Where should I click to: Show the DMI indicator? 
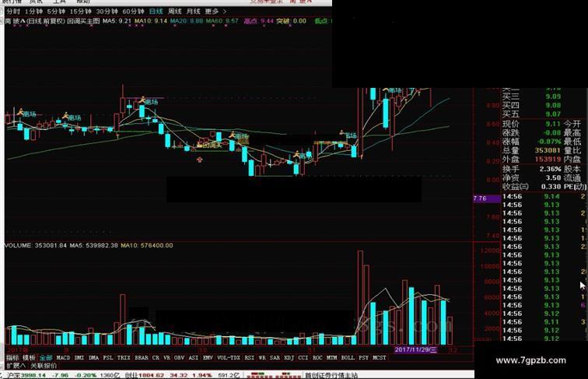click(79, 358)
